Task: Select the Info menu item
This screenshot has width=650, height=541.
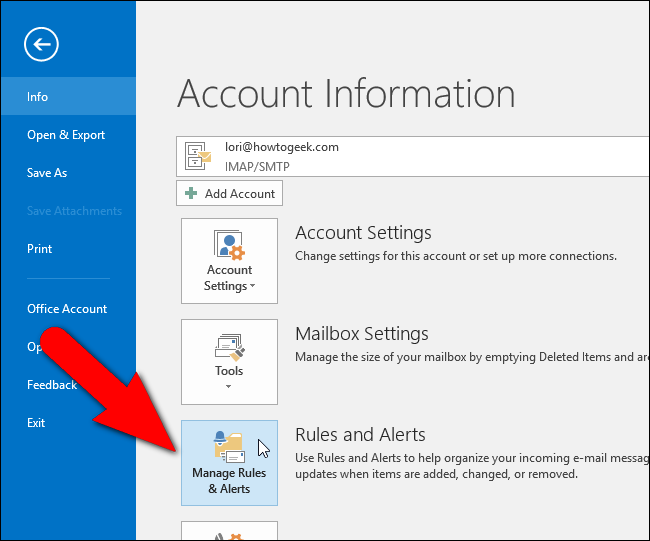Action: [68, 96]
